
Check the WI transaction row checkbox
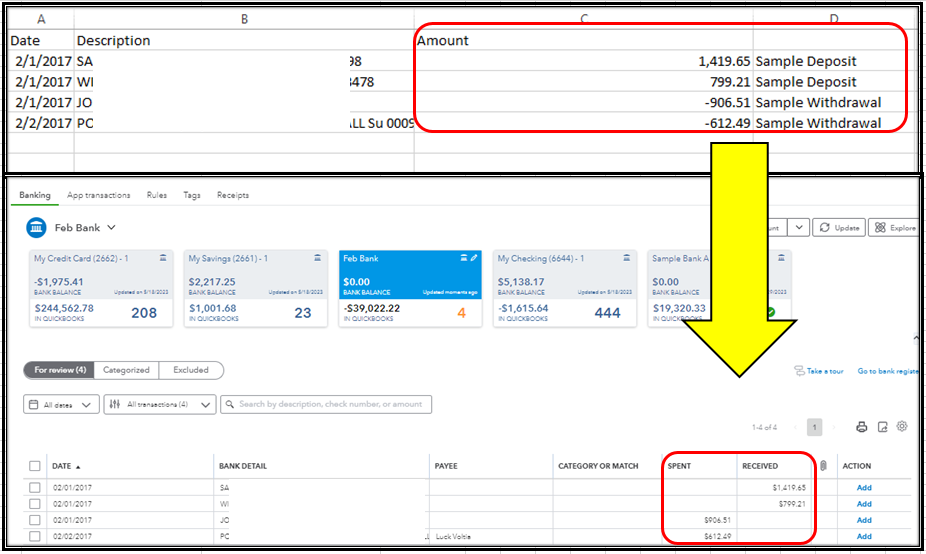[35, 504]
